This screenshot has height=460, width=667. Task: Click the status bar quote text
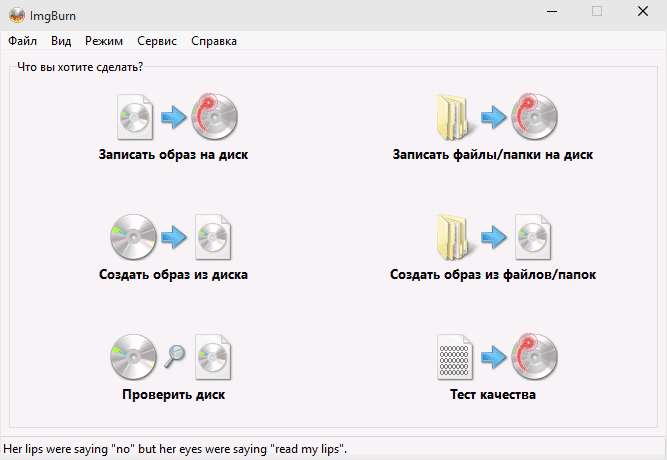coord(176,448)
